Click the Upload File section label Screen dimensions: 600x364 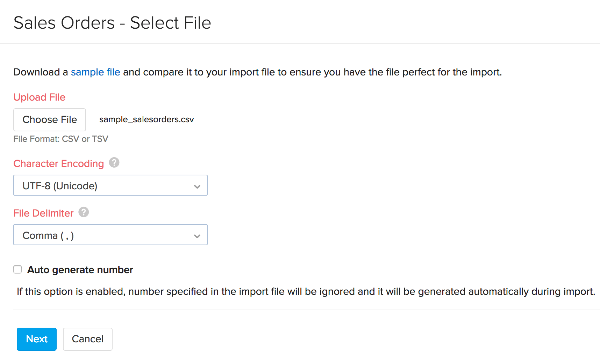39,97
